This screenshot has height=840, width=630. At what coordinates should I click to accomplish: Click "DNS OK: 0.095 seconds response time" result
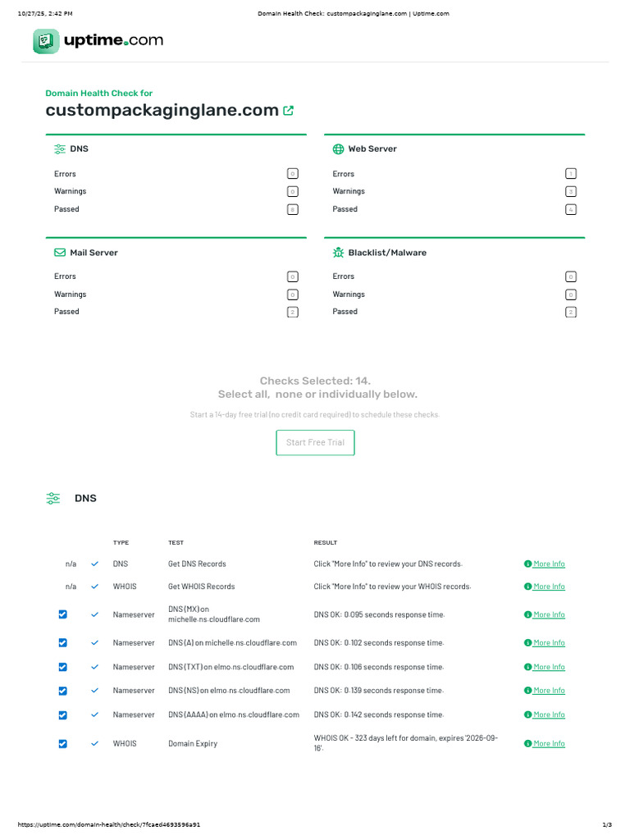pos(379,614)
